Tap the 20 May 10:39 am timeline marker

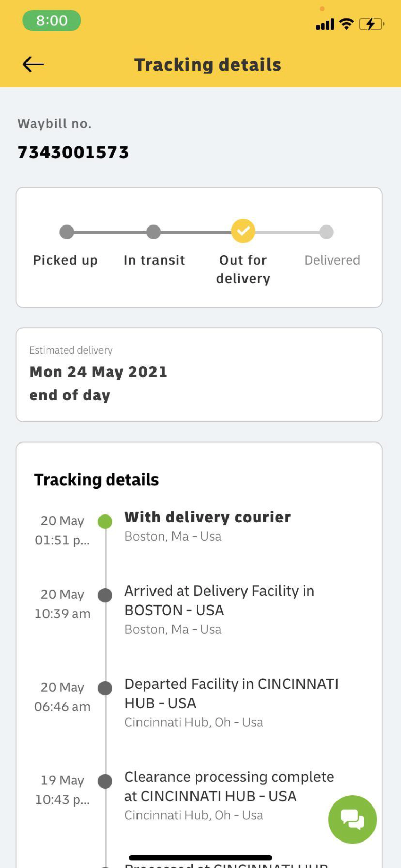point(105,595)
